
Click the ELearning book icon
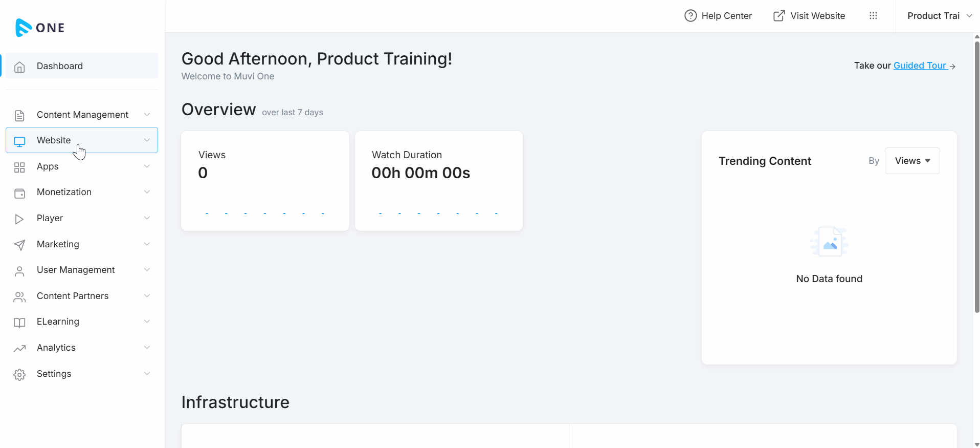click(19, 323)
